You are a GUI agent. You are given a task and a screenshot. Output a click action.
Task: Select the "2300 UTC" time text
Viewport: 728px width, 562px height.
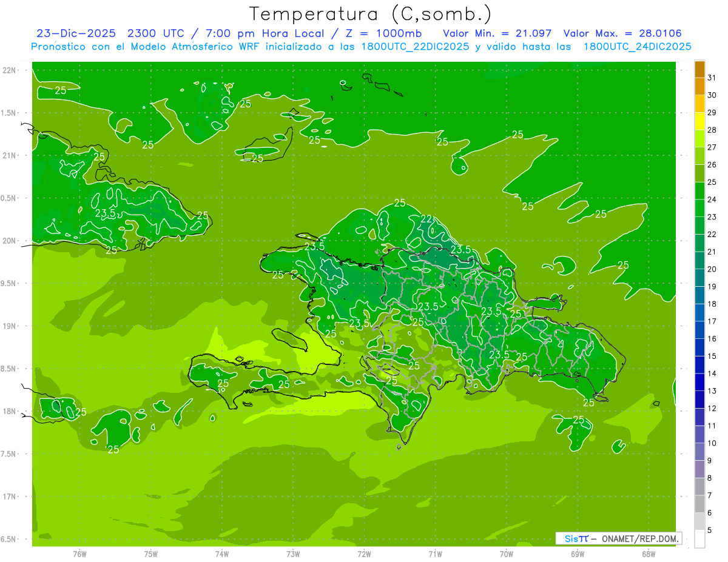point(155,33)
